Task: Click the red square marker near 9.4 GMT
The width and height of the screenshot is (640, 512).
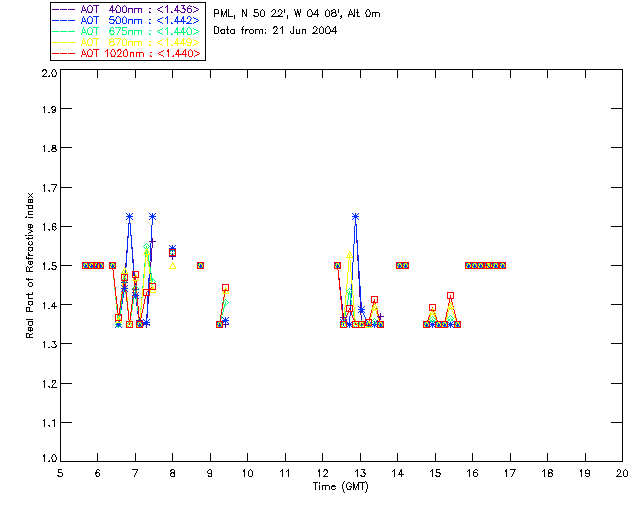Action: [x=225, y=287]
